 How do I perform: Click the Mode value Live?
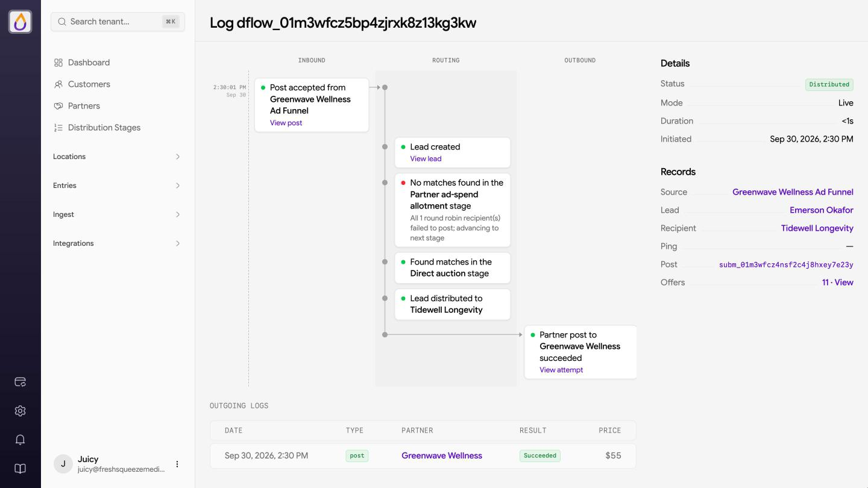pos(846,103)
